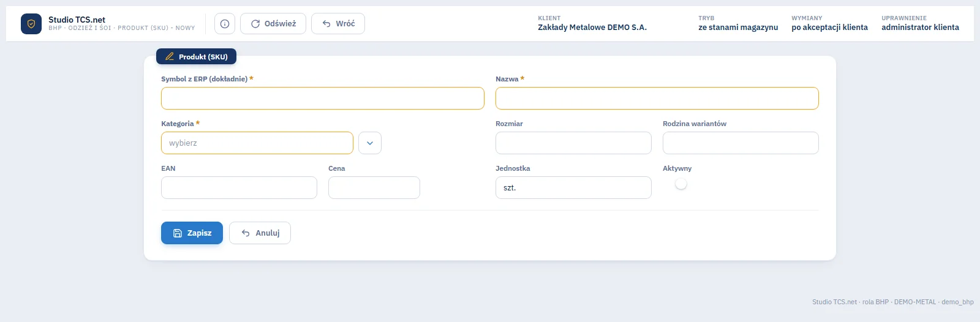This screenshot has width=980, height=322.
Task: Open the Kategoria wybierz combo box
Action: pyautogui.click(x=257, y=143)
